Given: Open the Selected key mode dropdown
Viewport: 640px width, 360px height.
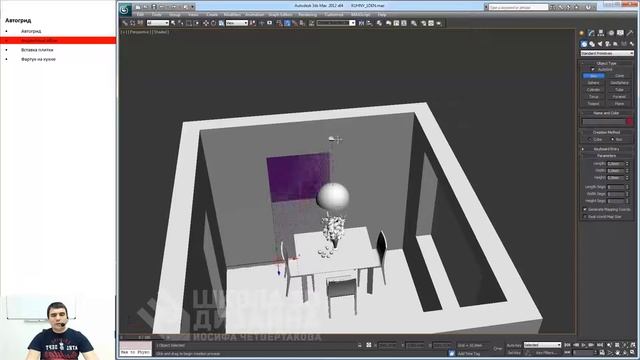Looking at the screenshot, I should click(542, 345).
